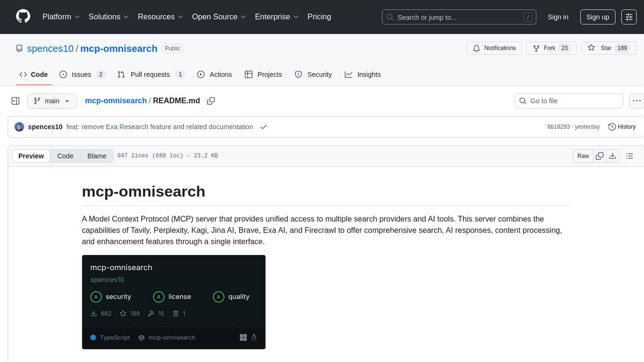This screenshot has height=362, width=644.
Task: Expand the Solutions menu
Action: [108, 17]
